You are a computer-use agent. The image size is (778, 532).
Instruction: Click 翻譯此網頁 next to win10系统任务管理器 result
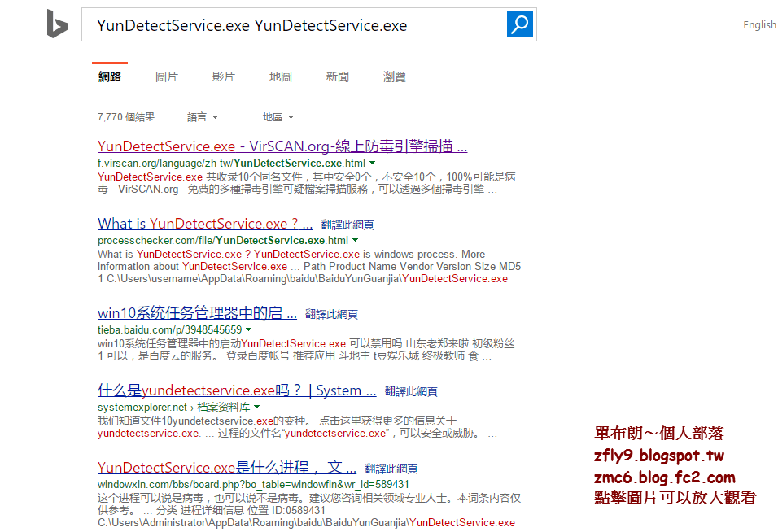pyautogui.click(x=331, y=314)
